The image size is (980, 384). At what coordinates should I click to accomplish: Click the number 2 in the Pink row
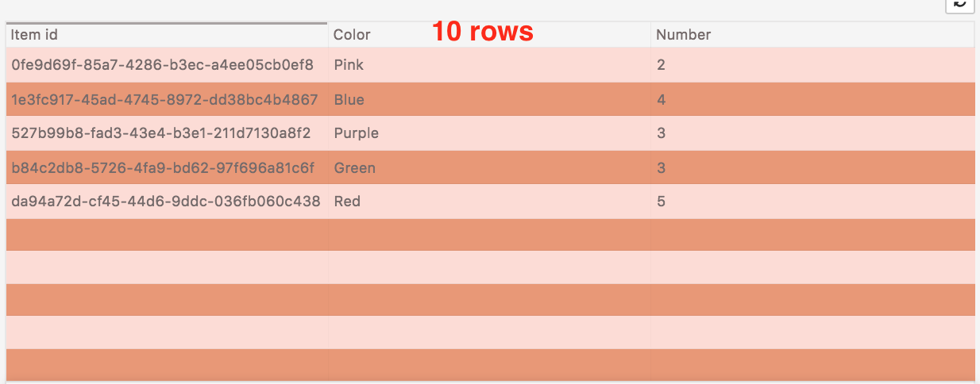point(661,65)
